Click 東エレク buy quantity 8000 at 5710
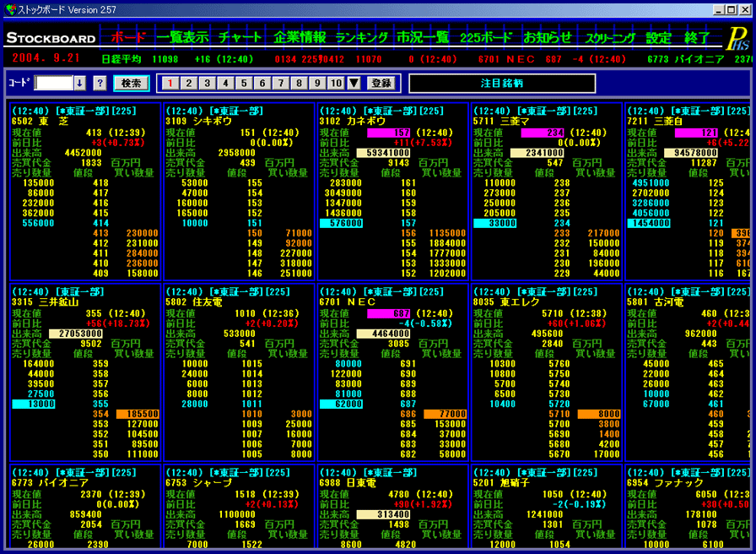This screenshot has height=554, width=756. (x=599, y=414)
